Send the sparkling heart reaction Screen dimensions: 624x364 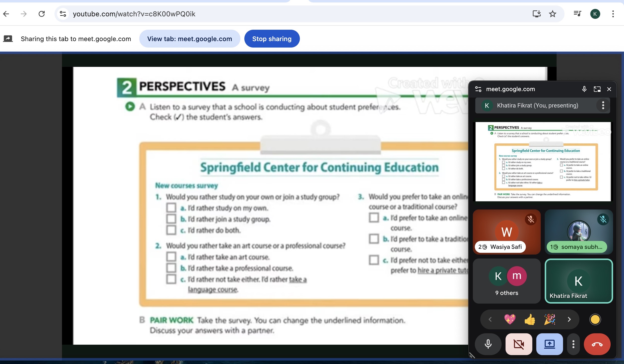(510, 319)
